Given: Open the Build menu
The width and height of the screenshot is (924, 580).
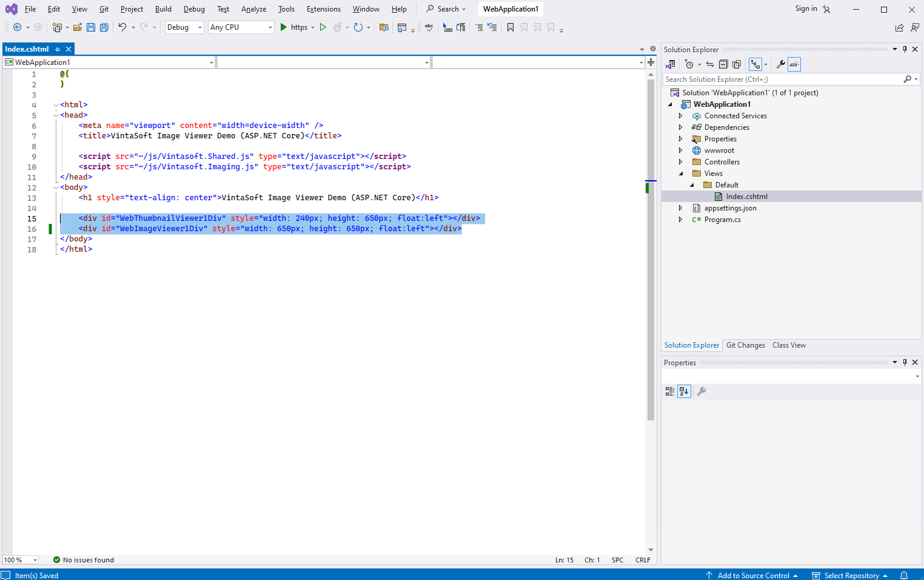Looking at the screenshot, I should pyautogui.click(x=163, y=9).
